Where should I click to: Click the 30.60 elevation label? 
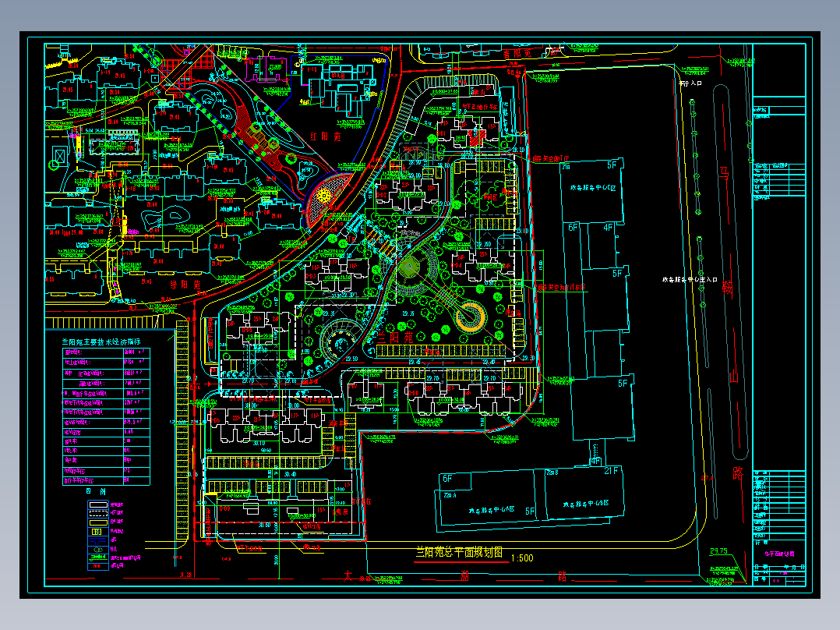tap(265, 526)
